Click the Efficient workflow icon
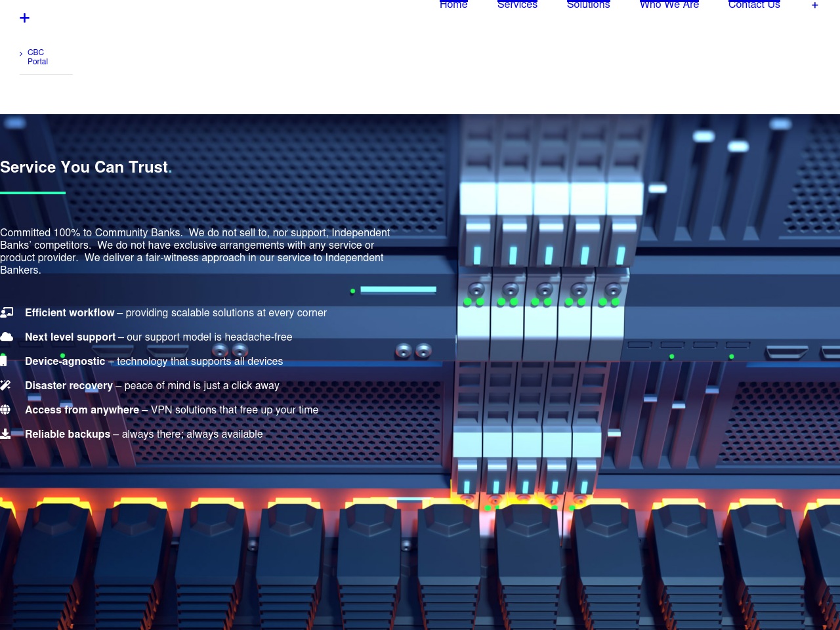The height and width of the screenshot is (630, 840). coord(7,312)
